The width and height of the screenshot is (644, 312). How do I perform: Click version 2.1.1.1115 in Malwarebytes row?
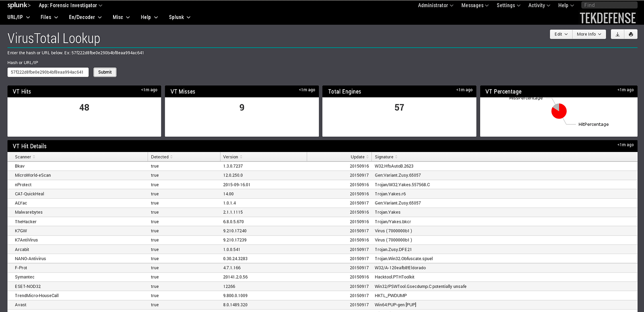point(233,212)
